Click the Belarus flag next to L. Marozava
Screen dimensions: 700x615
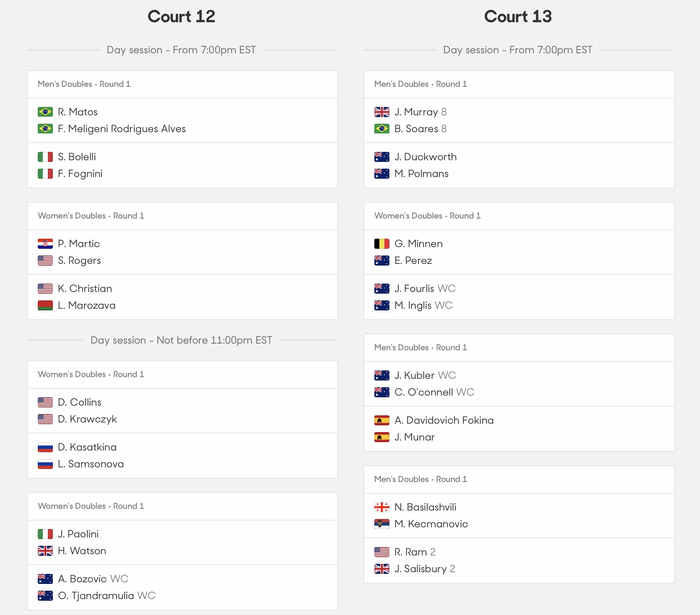click(45, 305)
